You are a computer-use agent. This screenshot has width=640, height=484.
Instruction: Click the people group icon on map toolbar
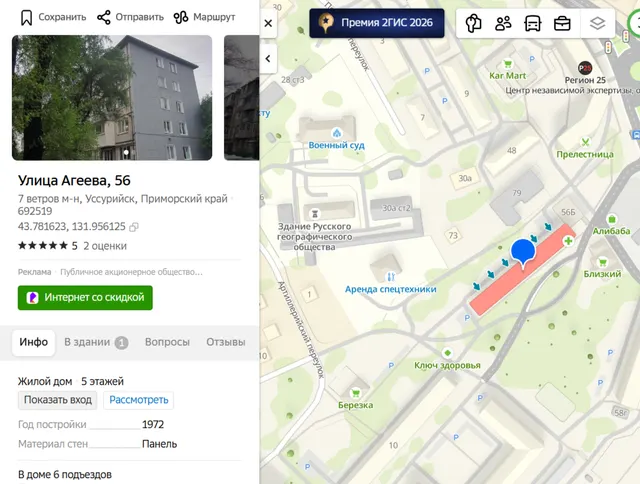(x=503, y=23)
